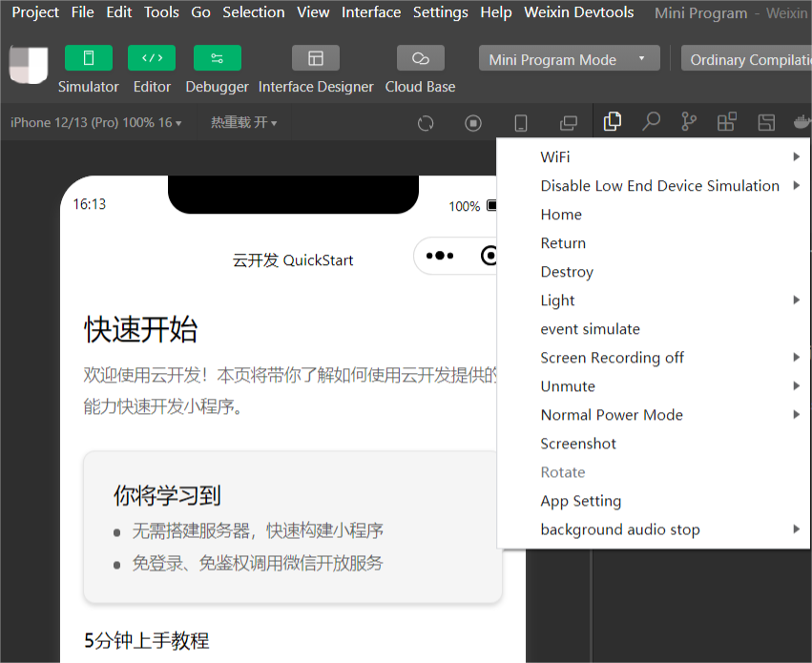This screenshot has height=663, width=812.
Task: Open 热重载 开 hot reload dropdown
Action: 244,123
